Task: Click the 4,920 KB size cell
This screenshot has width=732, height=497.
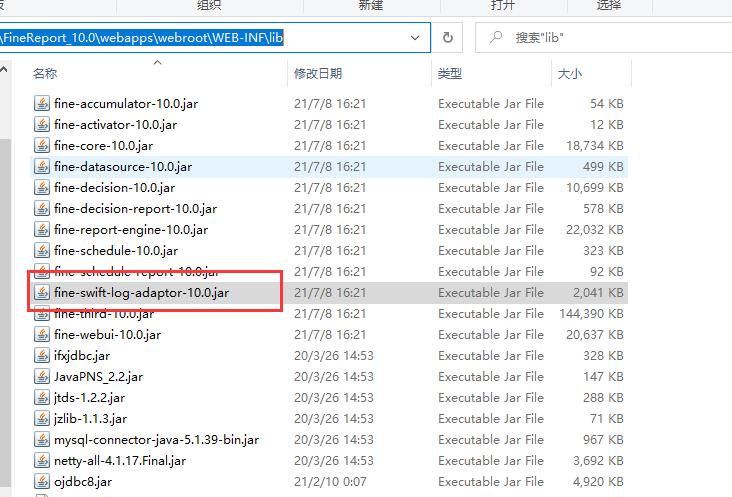Action: point(598,481)
